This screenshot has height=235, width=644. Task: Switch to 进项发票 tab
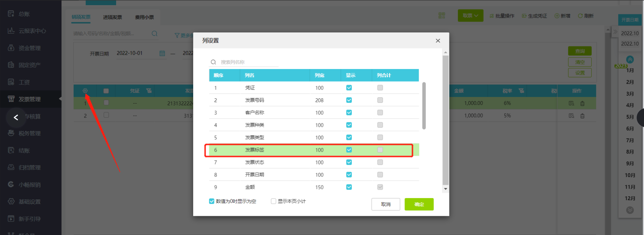pyautogui.click(x=112, y=17)
